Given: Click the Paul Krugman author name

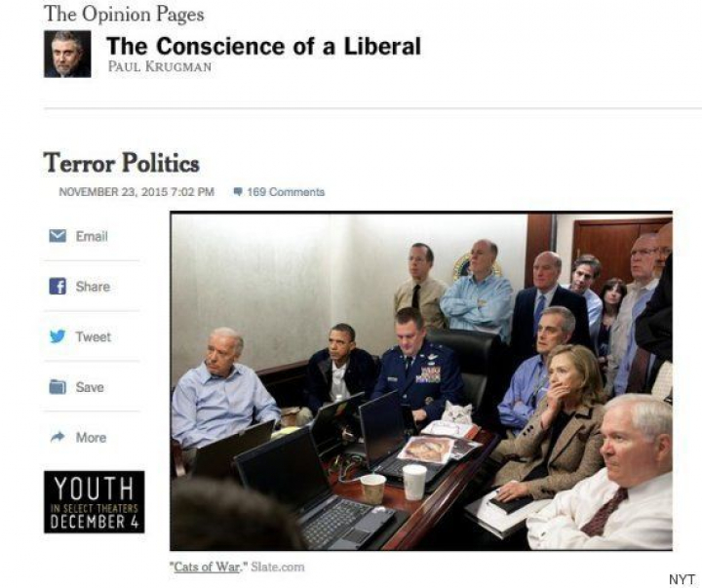Looking at the screenshot, I should (x=159, y=66).
